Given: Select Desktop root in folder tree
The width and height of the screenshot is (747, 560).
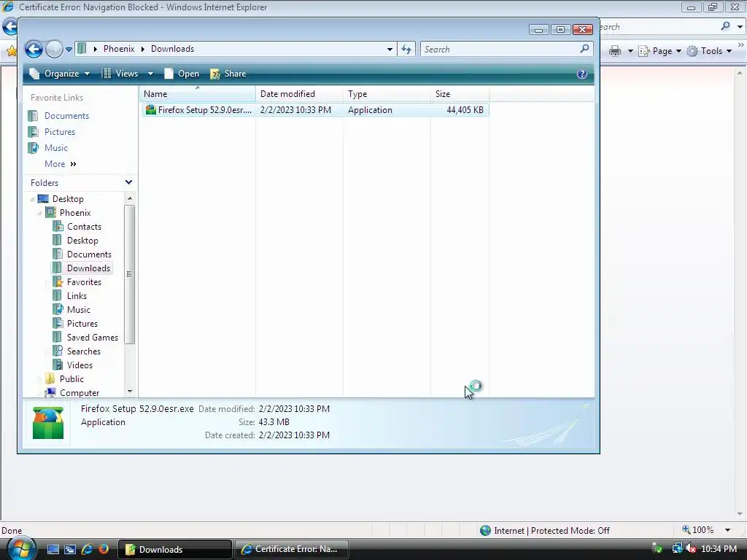Looking at the screenshot, I should pyautogui.click(x=68, y=199).
